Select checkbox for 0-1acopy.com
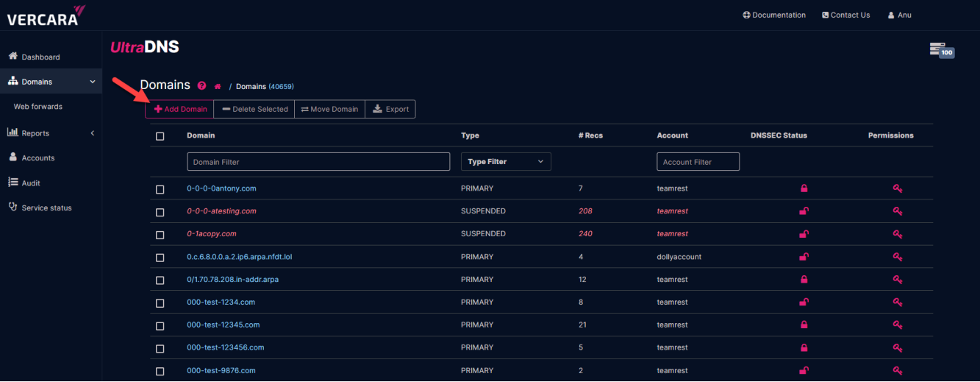This screenshot has height=382, width=980. click(160, 235)
